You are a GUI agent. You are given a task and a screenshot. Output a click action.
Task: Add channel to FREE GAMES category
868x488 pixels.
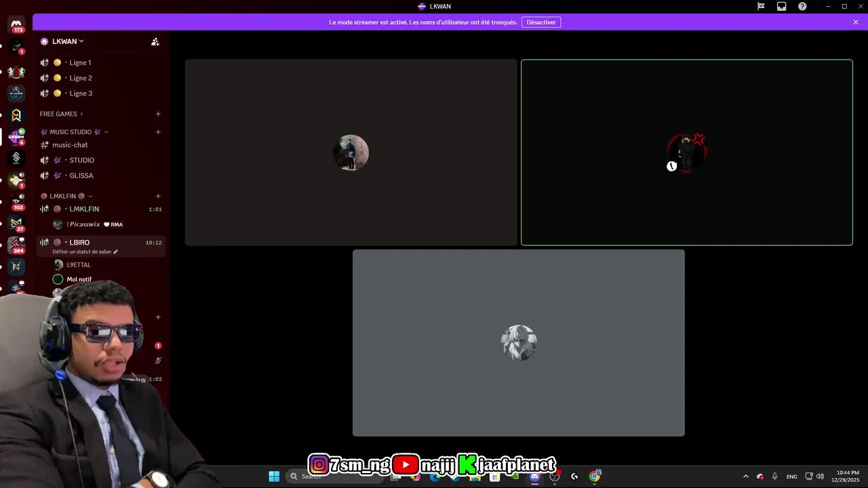(158, 114)
